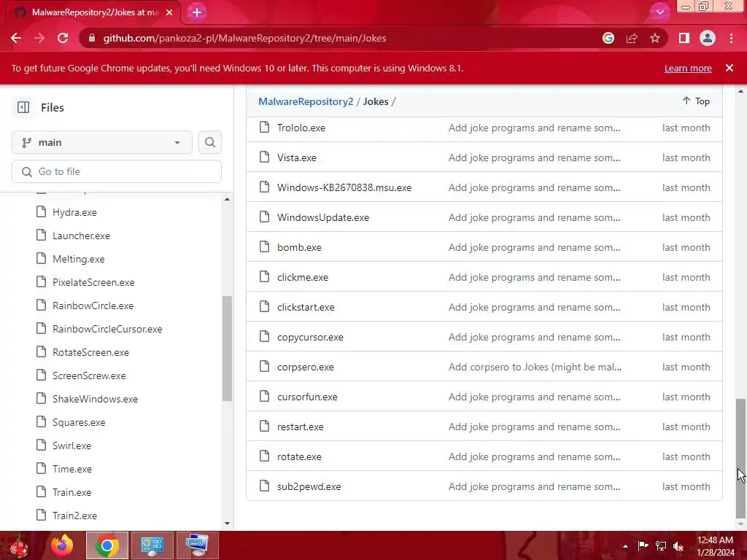
Task: Select Squares.exe in the file tree
Action: point(79,422)
